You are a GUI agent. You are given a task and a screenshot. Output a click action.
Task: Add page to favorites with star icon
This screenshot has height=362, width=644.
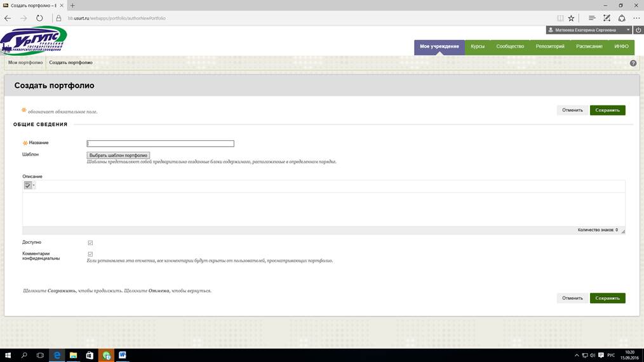tap(571, 18)
